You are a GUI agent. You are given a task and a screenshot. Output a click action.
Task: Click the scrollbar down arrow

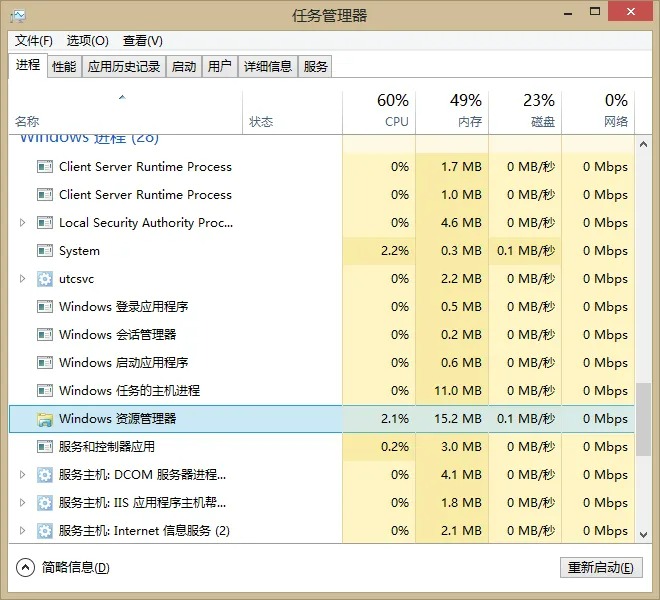coord(643,535)
